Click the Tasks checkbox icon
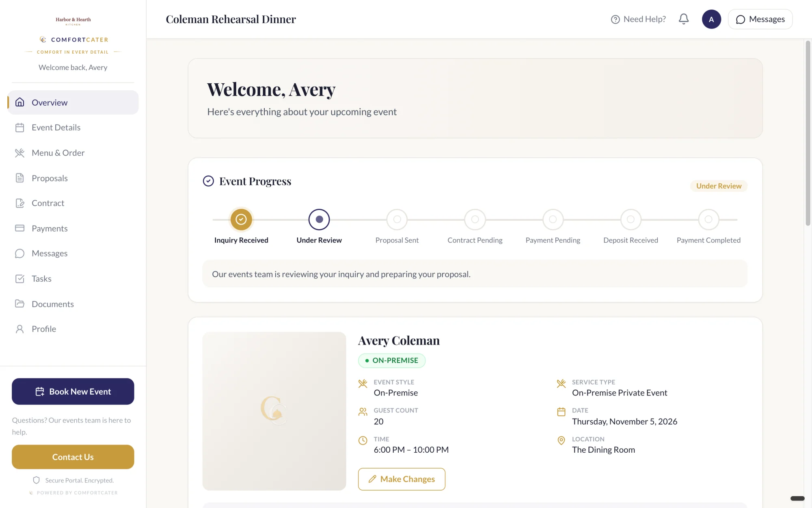The image size is (812, 508). (19, 279)
